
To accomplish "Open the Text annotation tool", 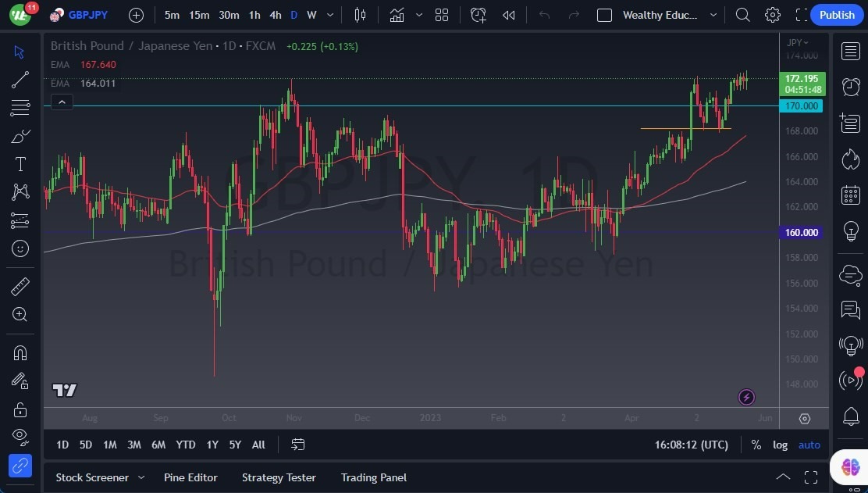I will click(20, 163).
